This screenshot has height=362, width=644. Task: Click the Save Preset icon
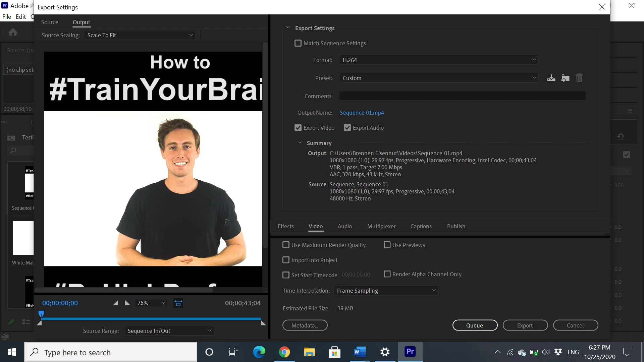551,78
